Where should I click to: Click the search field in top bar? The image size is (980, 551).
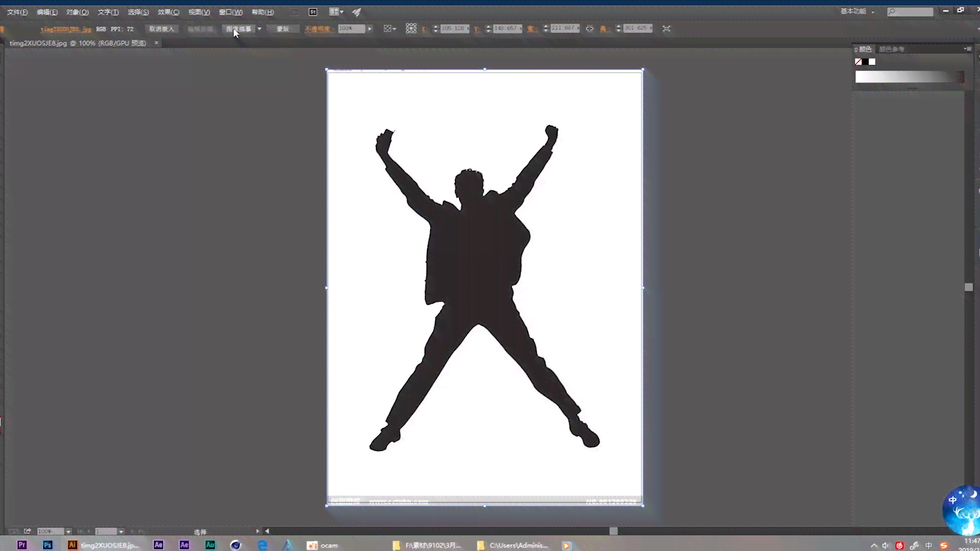(910, 12)
